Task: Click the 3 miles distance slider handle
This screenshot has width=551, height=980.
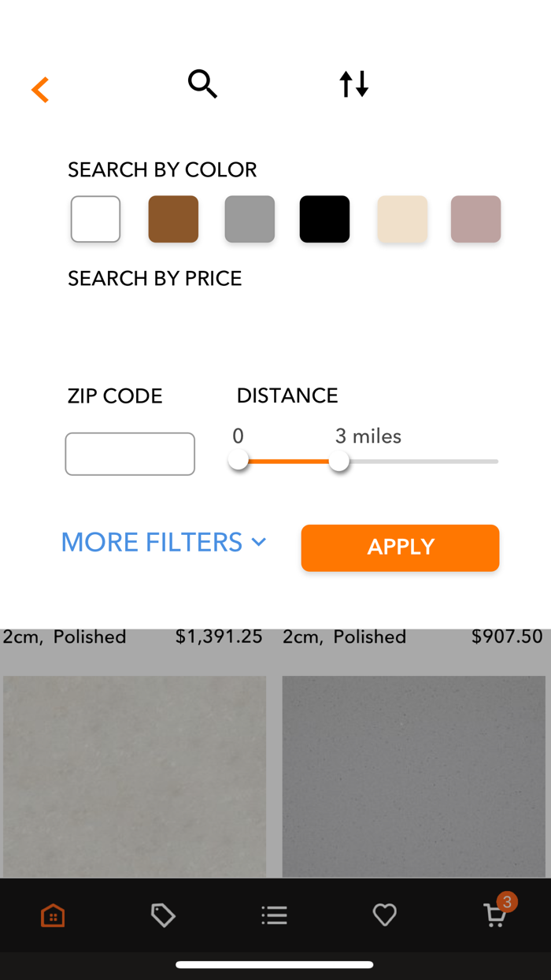Action: click(x=339, y=462)
